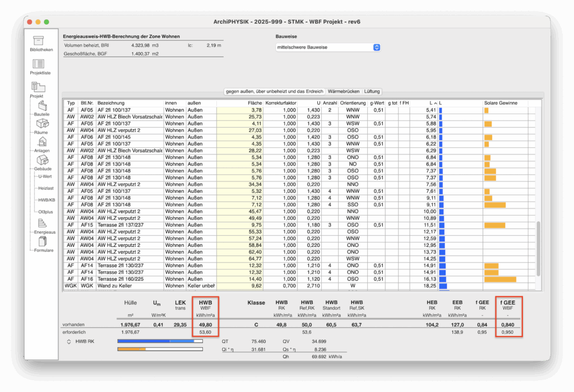
Task: Open the Formulare documents icon
Action: click(x=43, y=242)
